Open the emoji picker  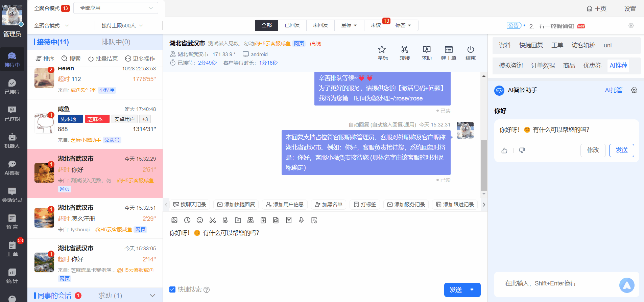pos(200,220)
